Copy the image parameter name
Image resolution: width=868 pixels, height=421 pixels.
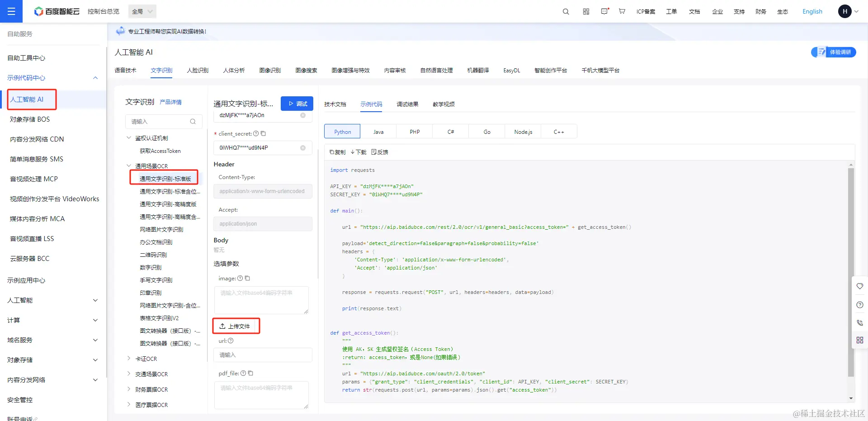[x=247, y=278]
